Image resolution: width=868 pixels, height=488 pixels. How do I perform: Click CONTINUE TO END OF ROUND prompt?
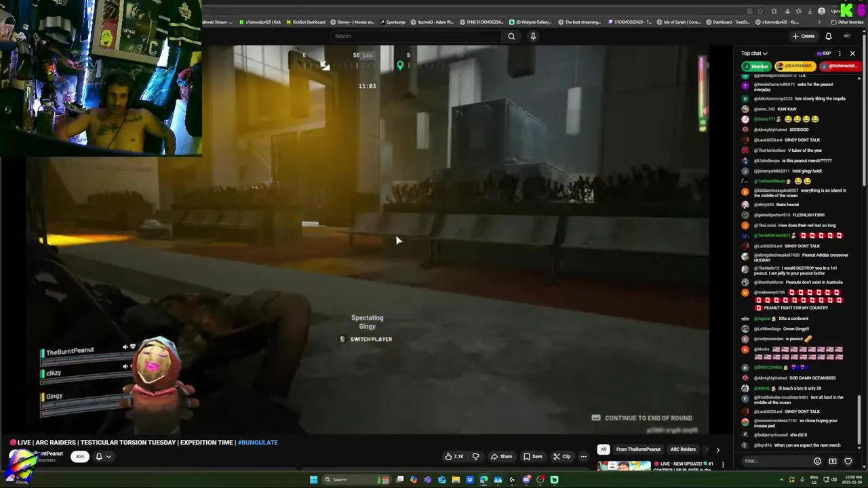(x=642, y=418)
